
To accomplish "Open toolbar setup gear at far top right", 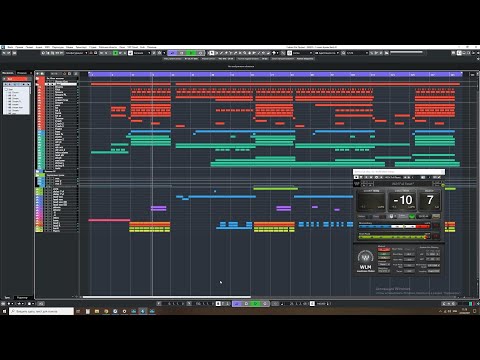I will coord(478,53).
